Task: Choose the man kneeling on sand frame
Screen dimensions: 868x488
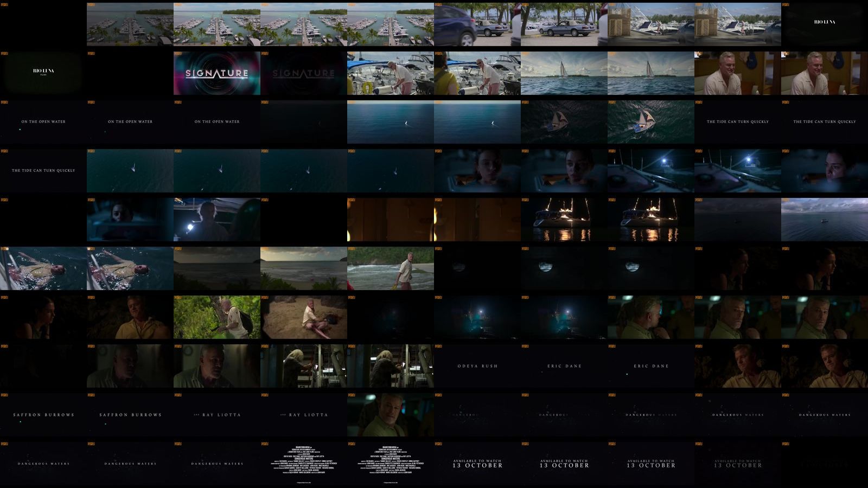Action: point(304,317)
